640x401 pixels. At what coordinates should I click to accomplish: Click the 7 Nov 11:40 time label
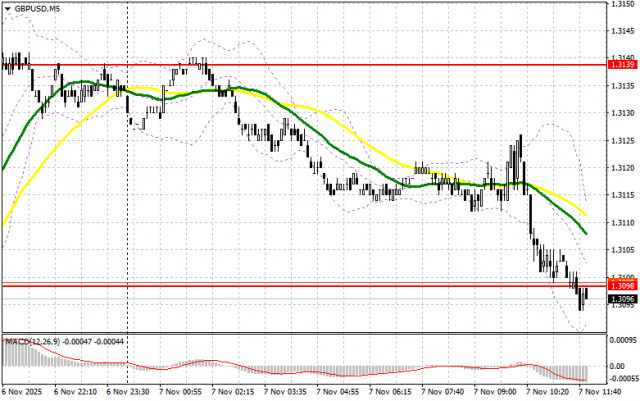(600, 392)
